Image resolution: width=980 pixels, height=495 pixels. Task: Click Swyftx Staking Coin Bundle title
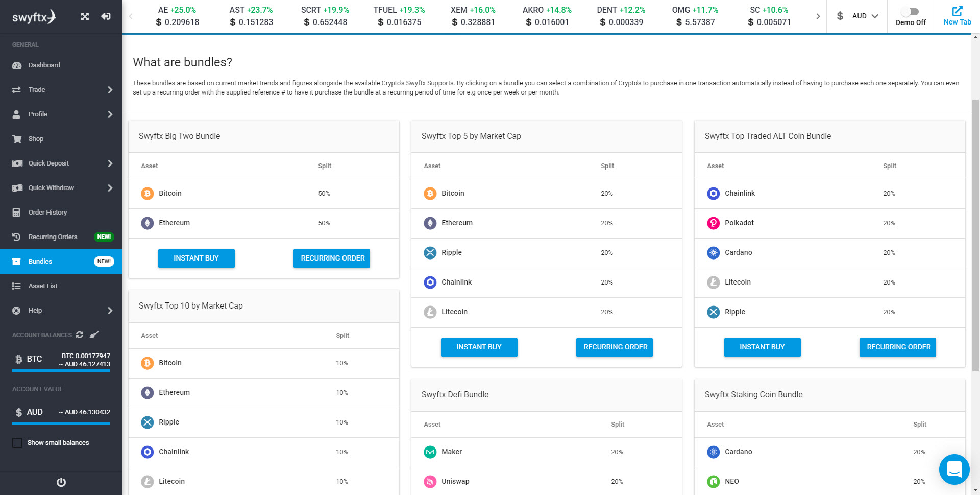(753, 395)
